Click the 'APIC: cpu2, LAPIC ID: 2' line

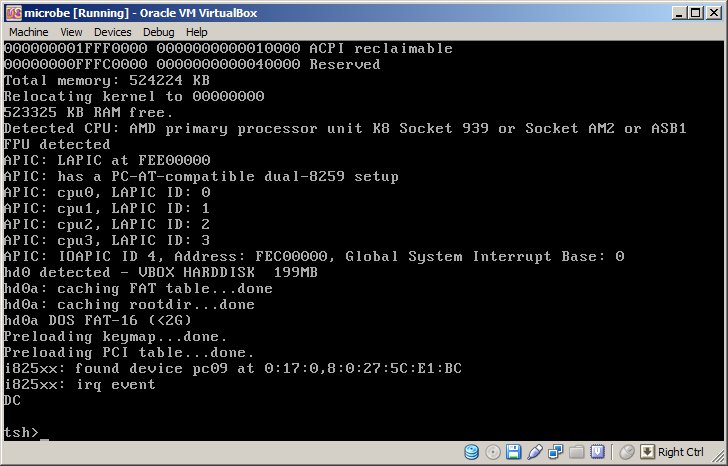(x=107, y=224)
